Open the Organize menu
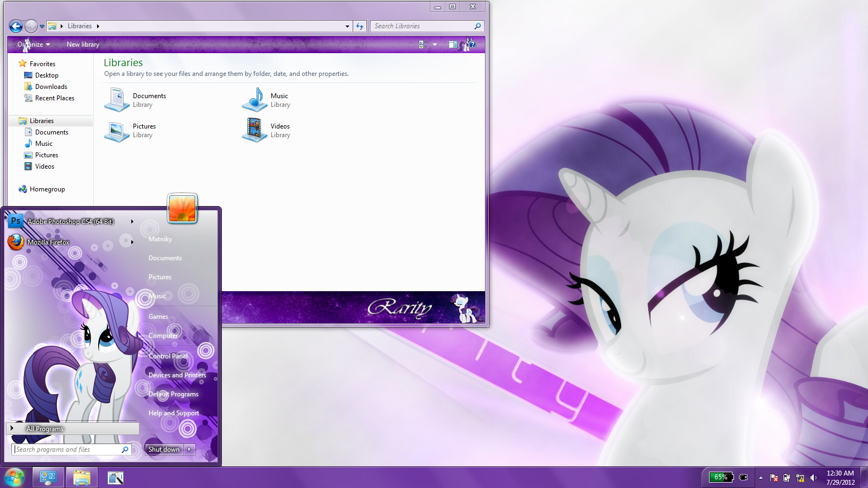This screenshot has width=868, height=488. 31,44
